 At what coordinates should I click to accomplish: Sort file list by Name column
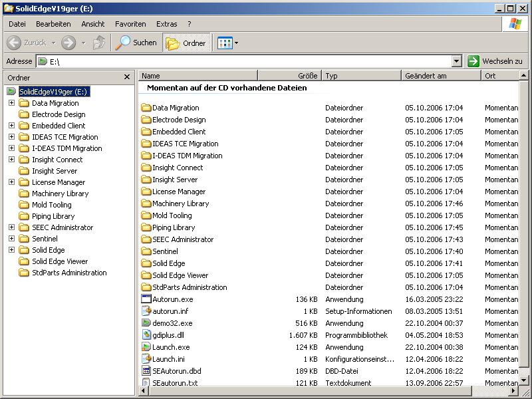coord(198,76)
